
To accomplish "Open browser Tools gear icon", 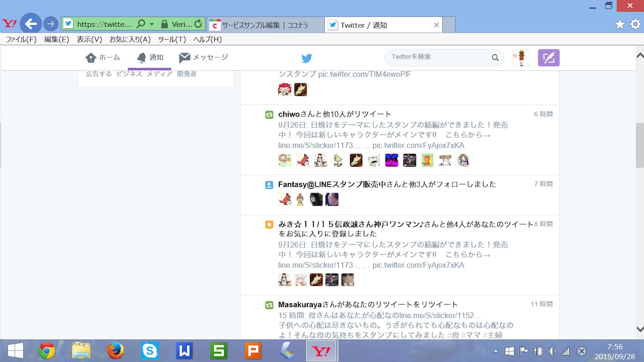I will [x=636, y=24].
